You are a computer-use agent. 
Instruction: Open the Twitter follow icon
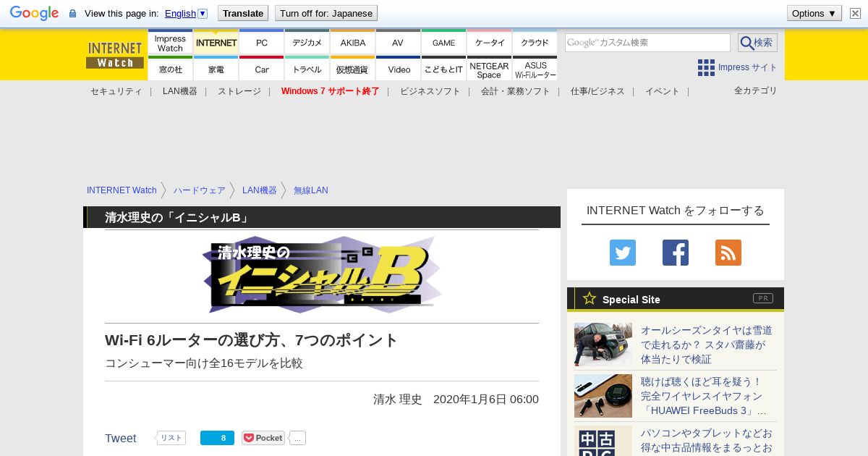623,253
